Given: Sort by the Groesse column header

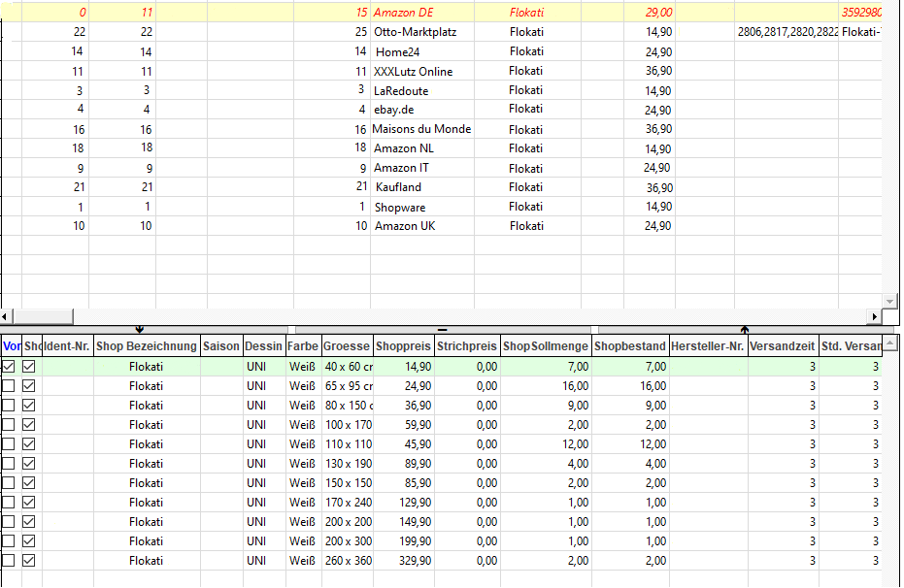Looking at the screenshot, I should tap(347, 346).
